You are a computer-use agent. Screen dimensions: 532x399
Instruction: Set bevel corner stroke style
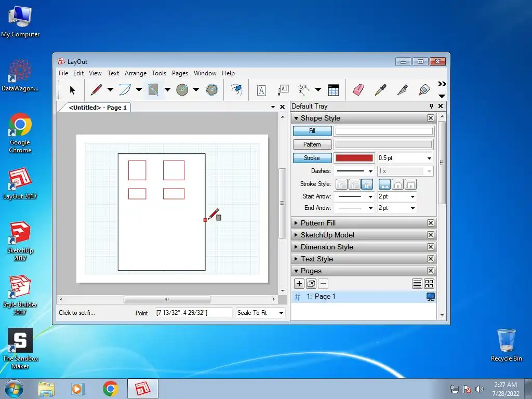tap(367, 184)
